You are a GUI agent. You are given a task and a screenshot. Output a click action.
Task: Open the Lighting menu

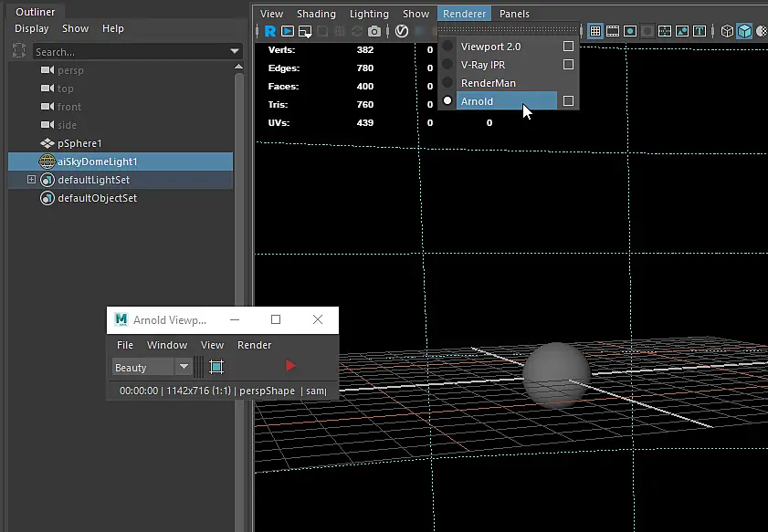tap(369, 14)
